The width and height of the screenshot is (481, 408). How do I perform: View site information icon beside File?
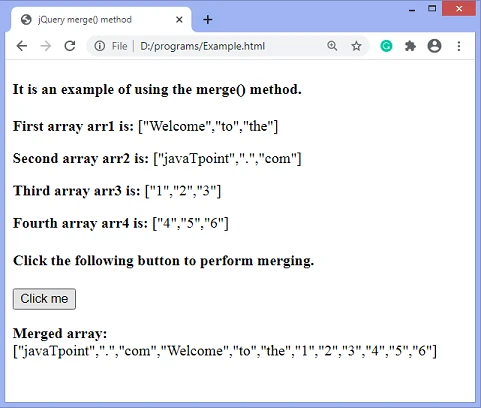coord(99,46)
